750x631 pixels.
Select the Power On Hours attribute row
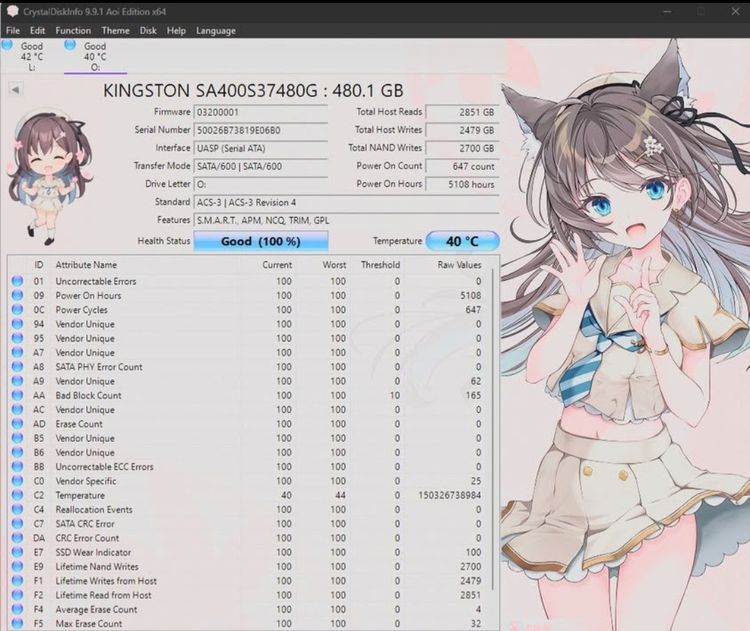[248, 296]
